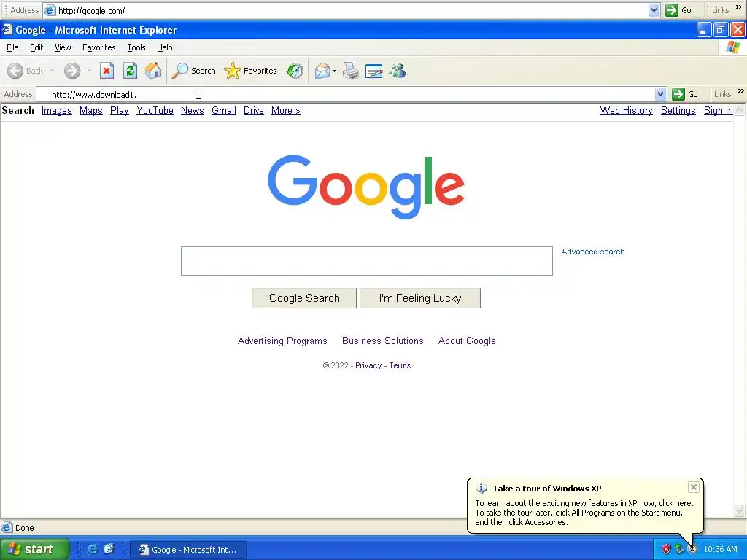Click the Stop loading toolbar icon

(x=107, y=71)
